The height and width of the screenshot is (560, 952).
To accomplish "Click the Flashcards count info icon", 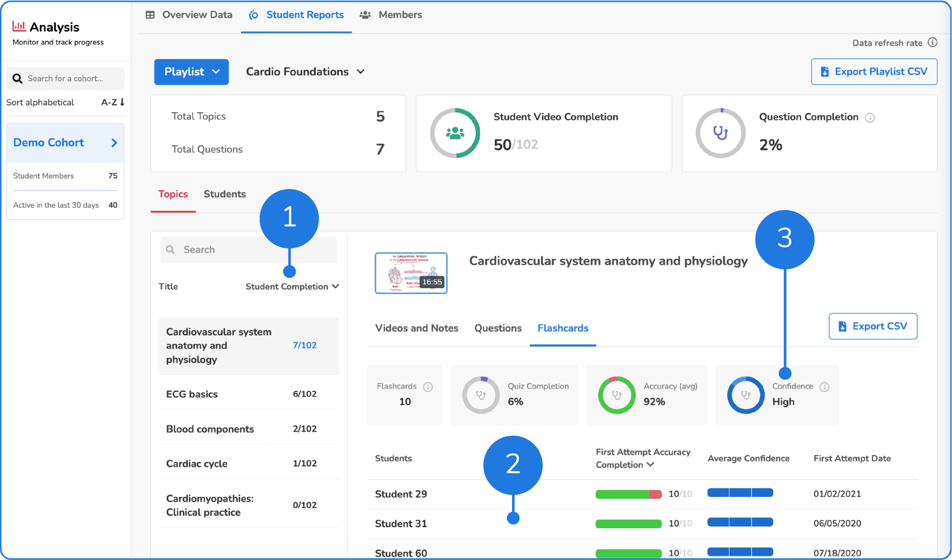I will (x=428, y=387).
